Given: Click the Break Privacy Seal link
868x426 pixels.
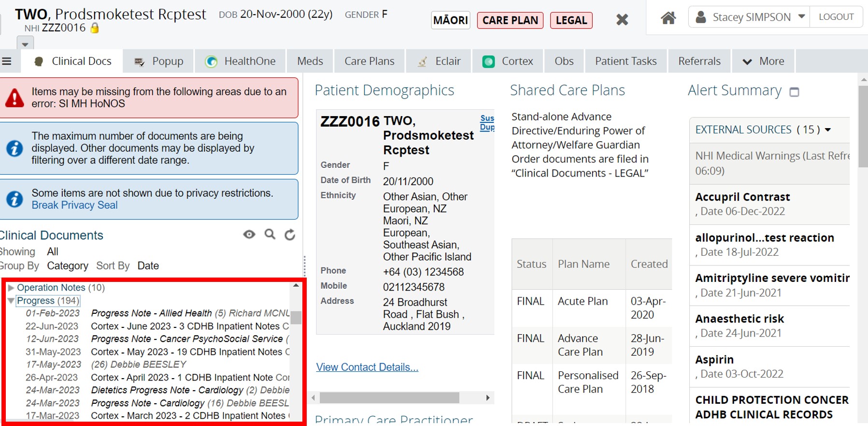Looking at the screenshot, I should click(x=74, y=205).
